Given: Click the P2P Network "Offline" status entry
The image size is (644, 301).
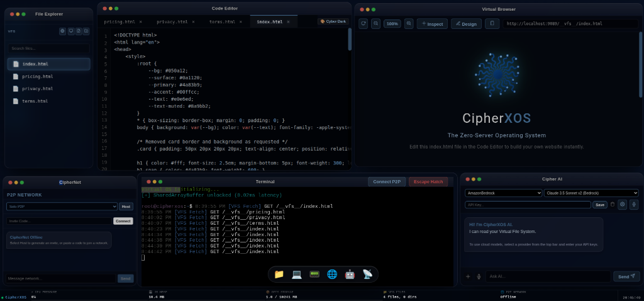Looking at the screenshot, I should 508,297.
